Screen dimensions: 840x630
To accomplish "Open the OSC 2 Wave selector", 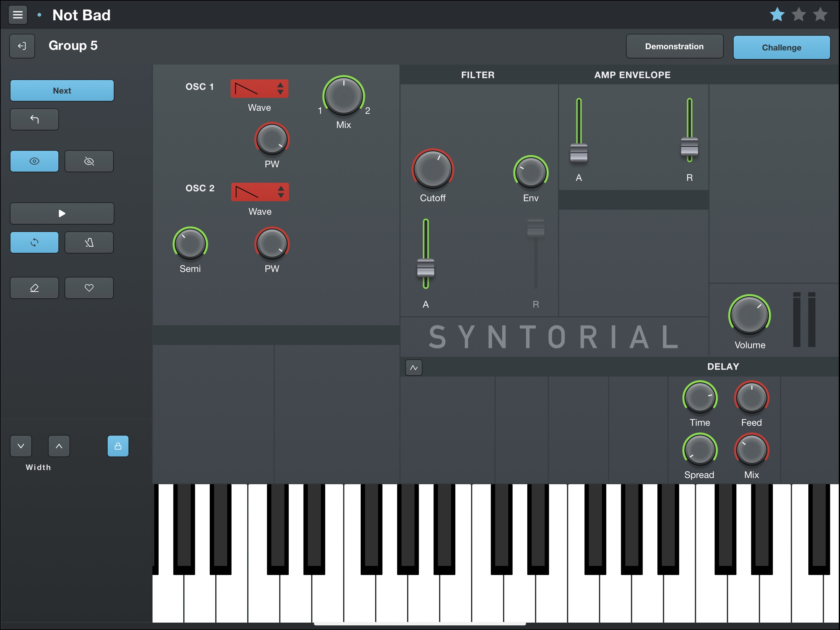I will 260,192.
